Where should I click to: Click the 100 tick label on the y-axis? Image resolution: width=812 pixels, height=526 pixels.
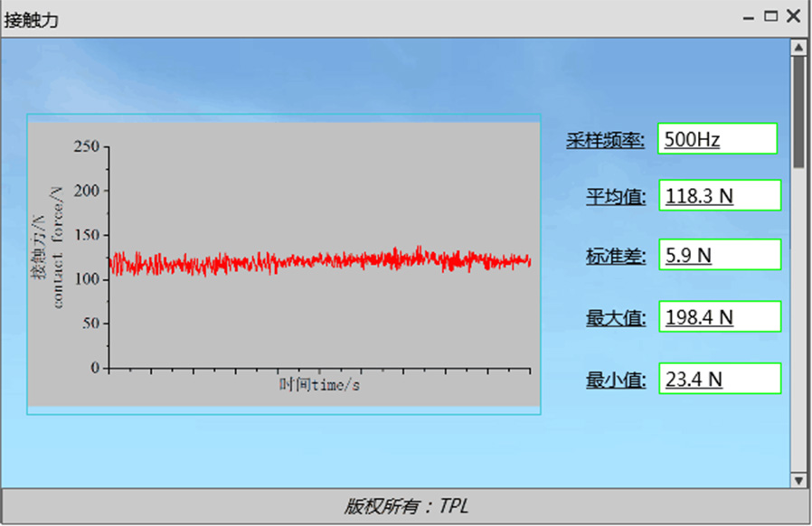pos(87,279)
